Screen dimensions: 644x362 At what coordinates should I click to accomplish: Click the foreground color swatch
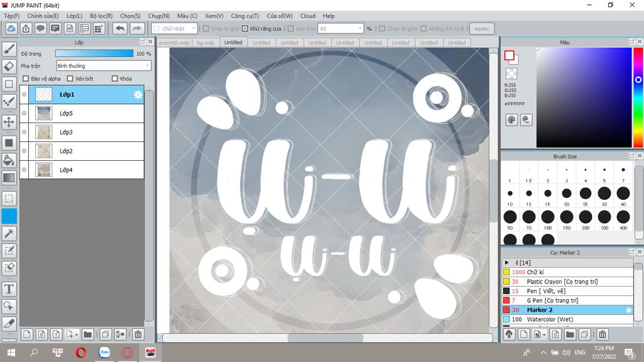[x=509, y=55]
